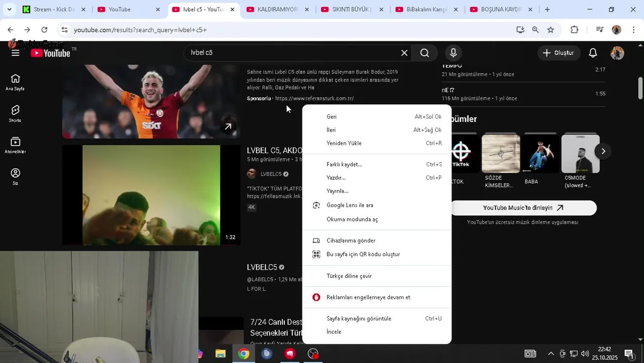
Task: Select Reklamları engellemeye devam et
Action: [x=377, y=297]
